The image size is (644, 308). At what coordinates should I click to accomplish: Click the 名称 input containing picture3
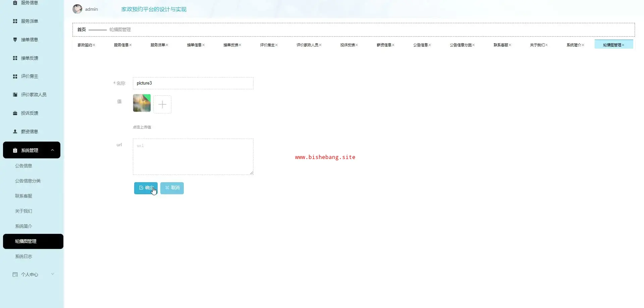(x=193, y=83)
